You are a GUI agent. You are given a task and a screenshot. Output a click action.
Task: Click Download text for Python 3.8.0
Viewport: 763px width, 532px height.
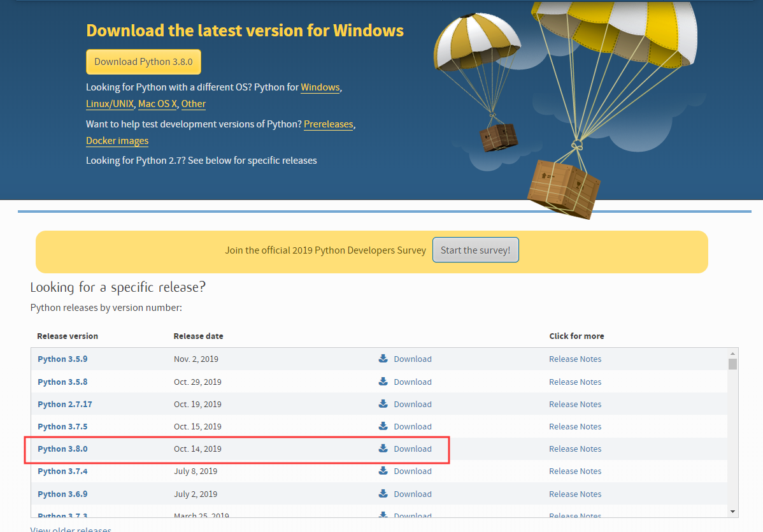coord(413,449)
